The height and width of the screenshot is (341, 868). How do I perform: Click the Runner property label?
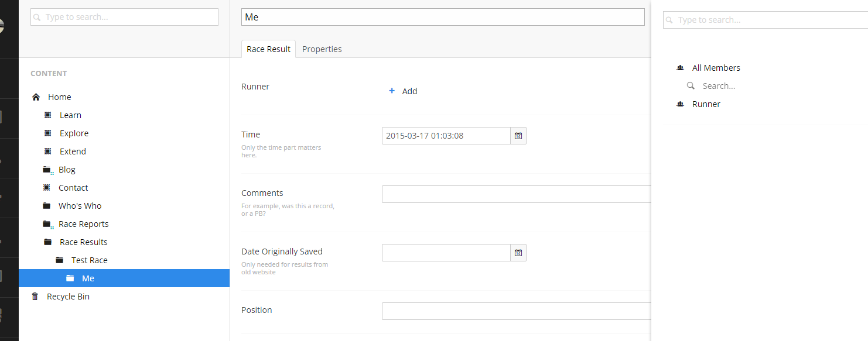(255, 87)
